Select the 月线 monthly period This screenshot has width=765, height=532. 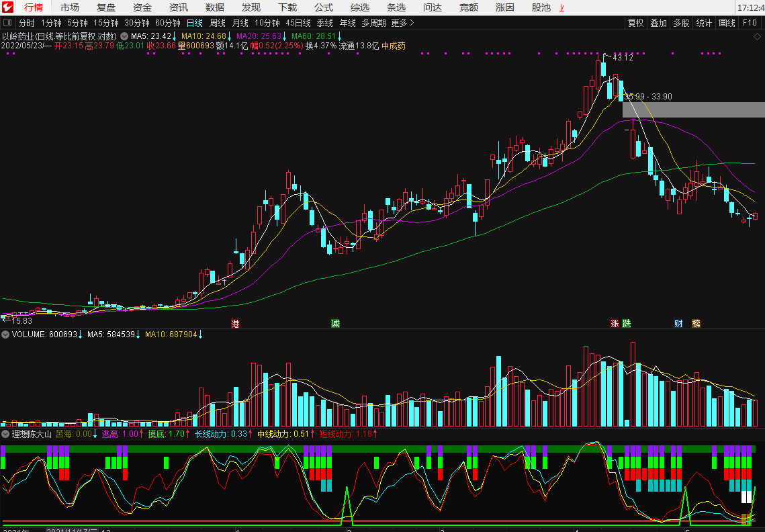(x=240, y=23)
